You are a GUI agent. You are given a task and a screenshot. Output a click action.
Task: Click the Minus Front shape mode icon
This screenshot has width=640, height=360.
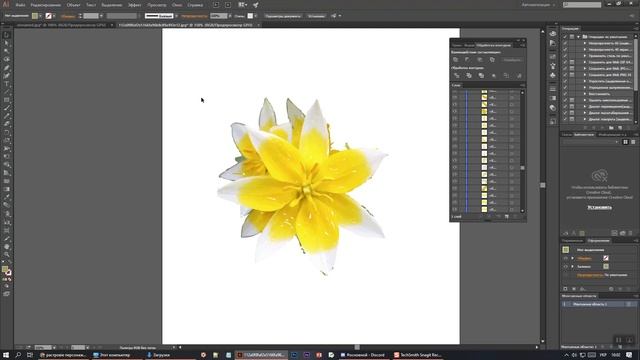tap(468, 60)
